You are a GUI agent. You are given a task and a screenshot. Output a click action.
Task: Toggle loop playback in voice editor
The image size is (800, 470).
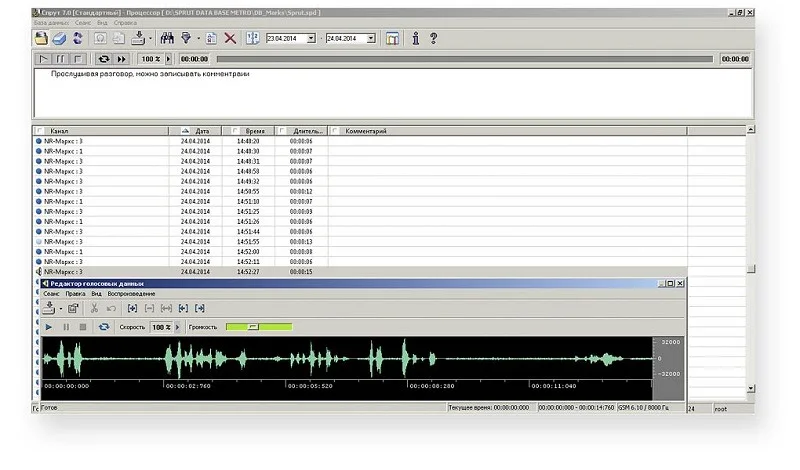(103, 327)
